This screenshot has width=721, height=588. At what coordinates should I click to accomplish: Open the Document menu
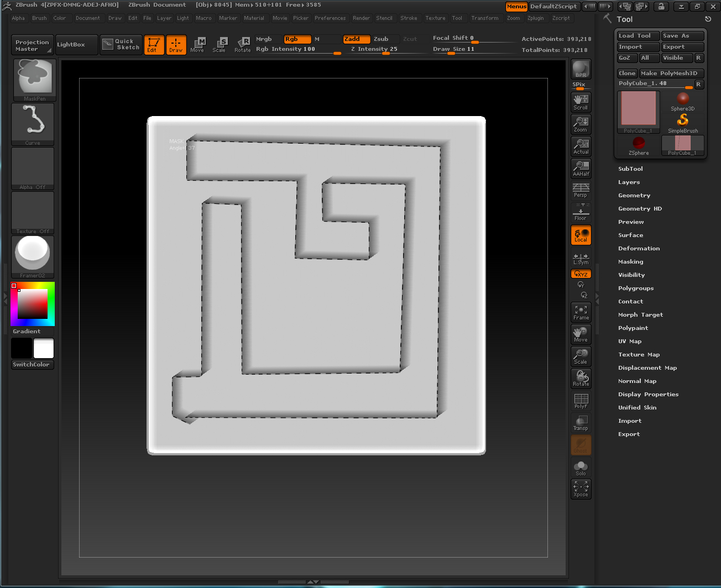pos(88,18)
